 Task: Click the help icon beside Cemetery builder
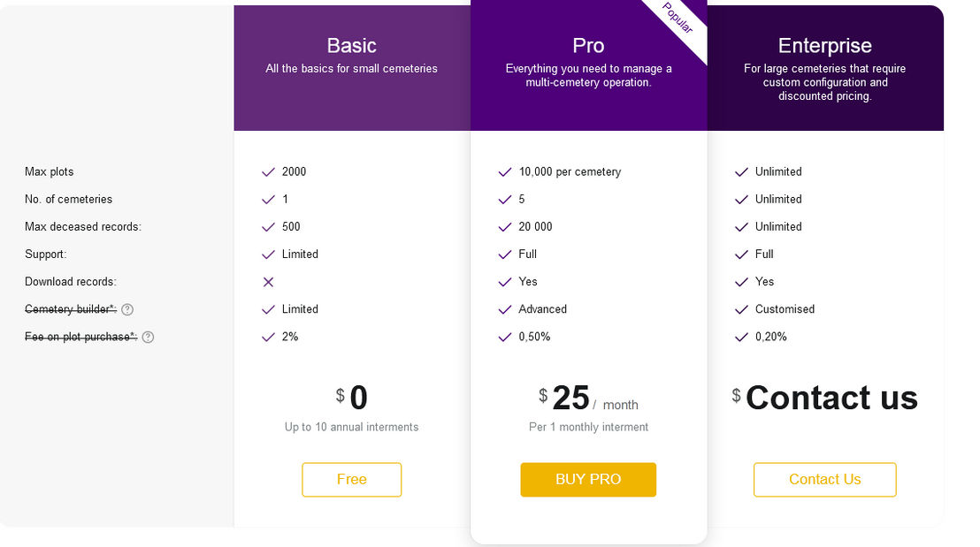tap(127, 309)
